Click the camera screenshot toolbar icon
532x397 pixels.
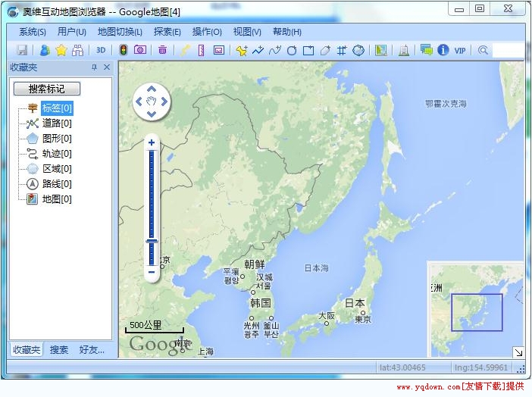140,50
